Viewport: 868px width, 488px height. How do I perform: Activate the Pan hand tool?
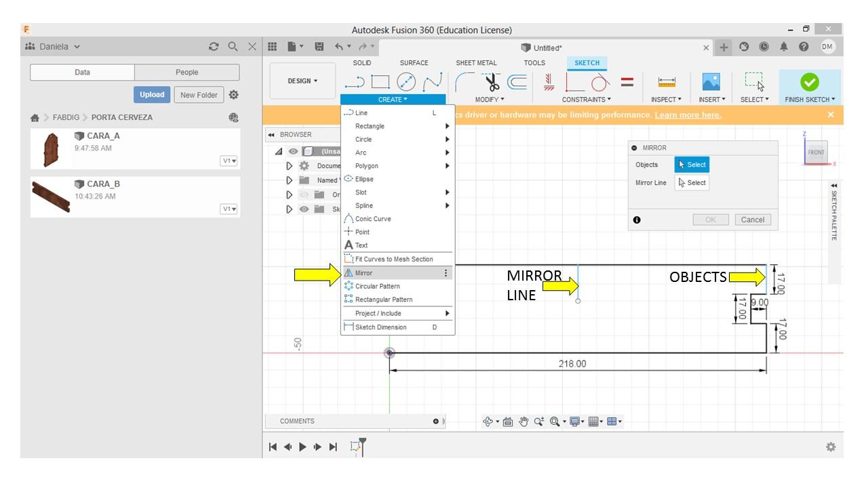click(524, 422)
